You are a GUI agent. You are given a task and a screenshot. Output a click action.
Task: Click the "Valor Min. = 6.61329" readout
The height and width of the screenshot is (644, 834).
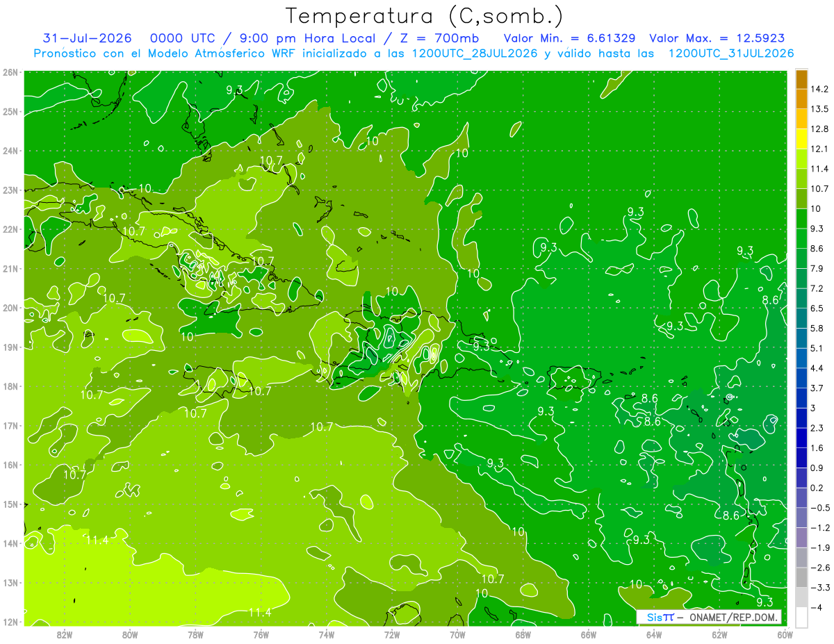(569, 38)
